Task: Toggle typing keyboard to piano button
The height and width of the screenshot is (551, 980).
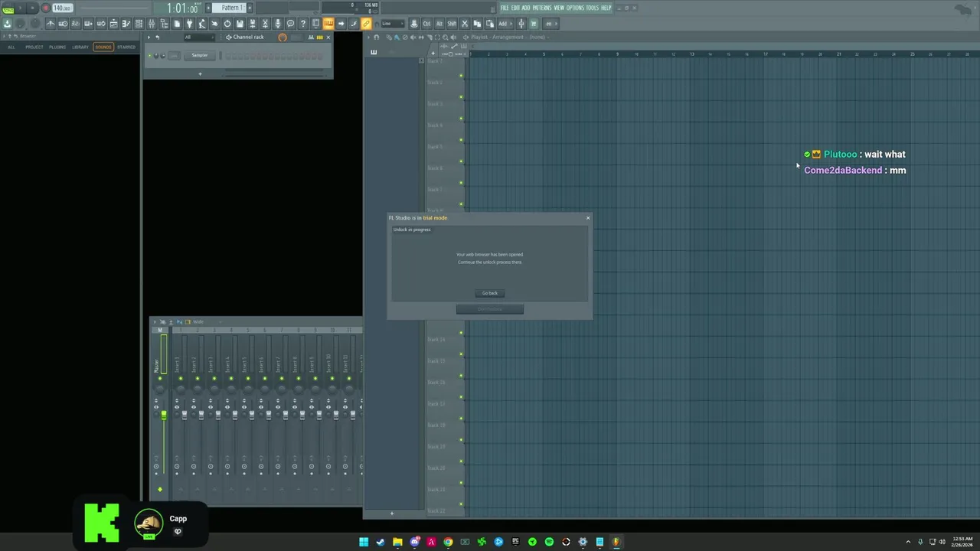Action: click(x=328, y=24)
